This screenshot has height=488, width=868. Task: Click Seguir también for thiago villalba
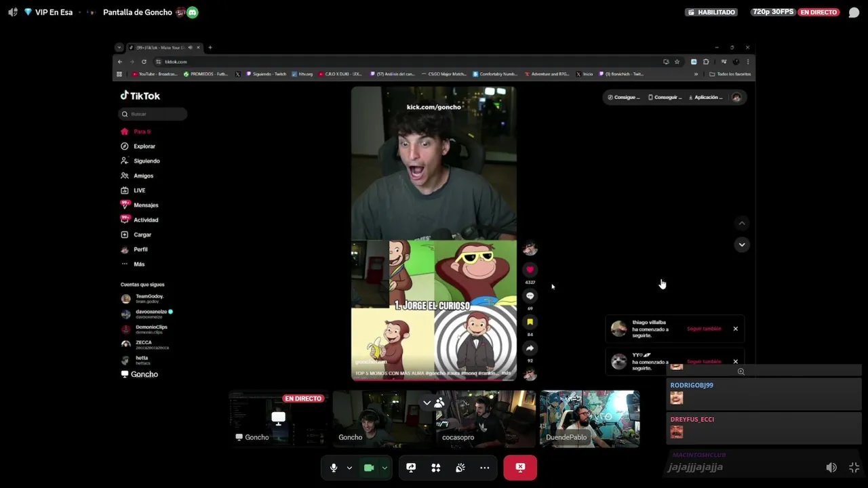pos(704,329)
